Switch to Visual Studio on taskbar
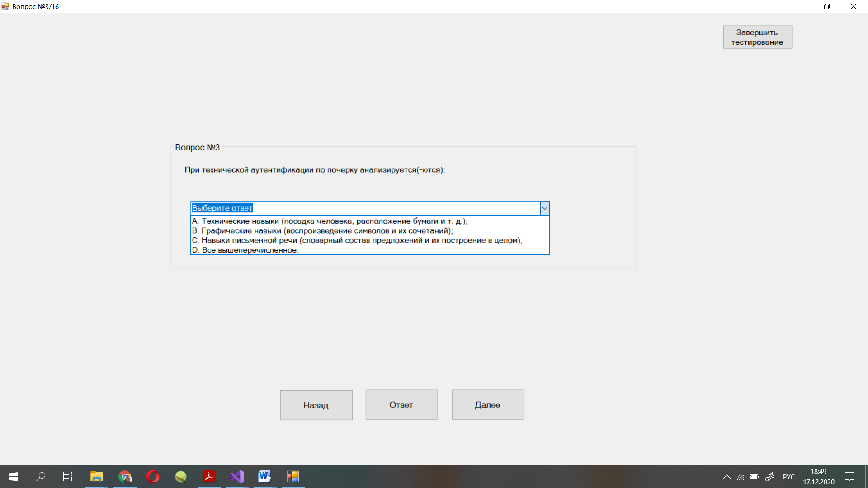The width and height of the screenshot is (868, 488). coord(237,477)
